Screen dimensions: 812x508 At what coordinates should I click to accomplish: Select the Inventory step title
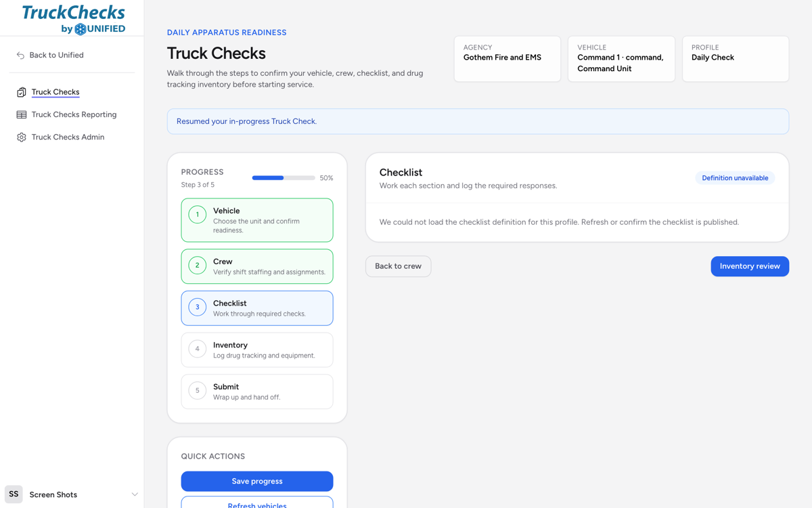point(230,345)
